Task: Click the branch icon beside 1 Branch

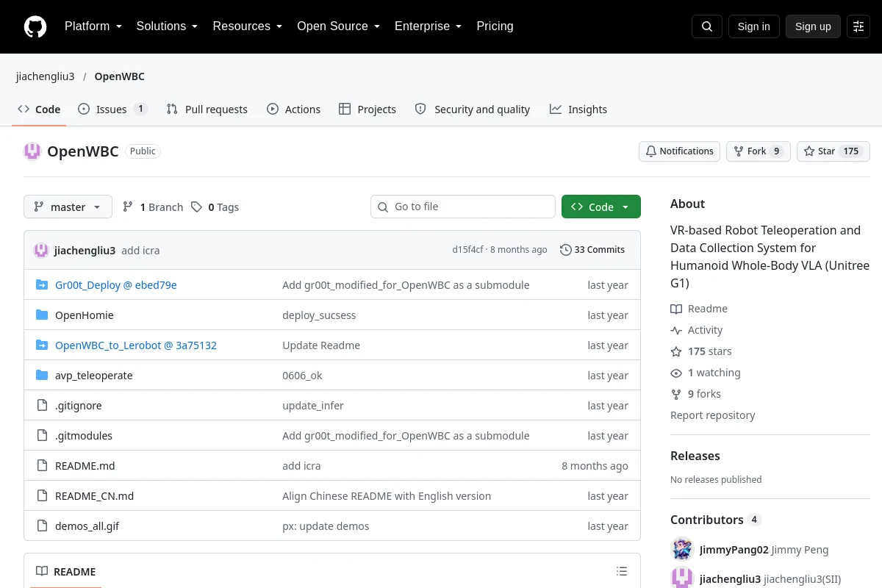Action: point(128,207)
